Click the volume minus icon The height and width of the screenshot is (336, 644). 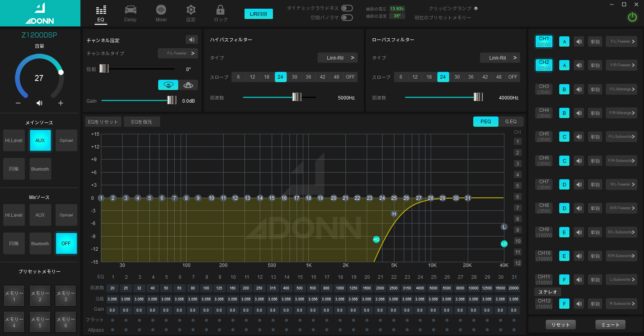18,103
